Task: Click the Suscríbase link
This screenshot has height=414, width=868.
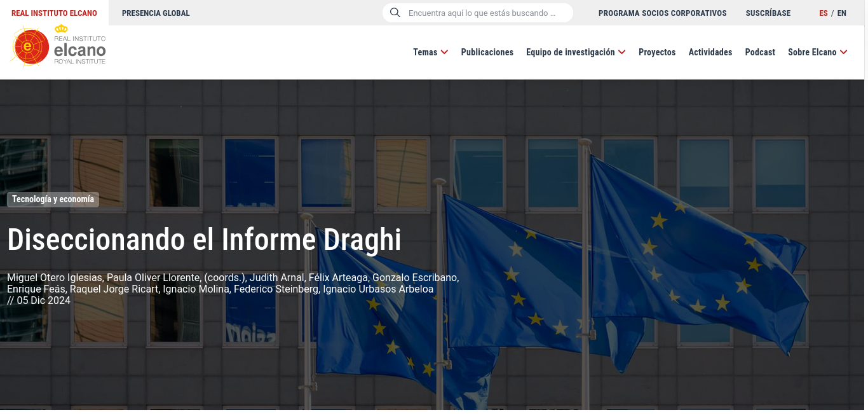Action: pos(768,13)
